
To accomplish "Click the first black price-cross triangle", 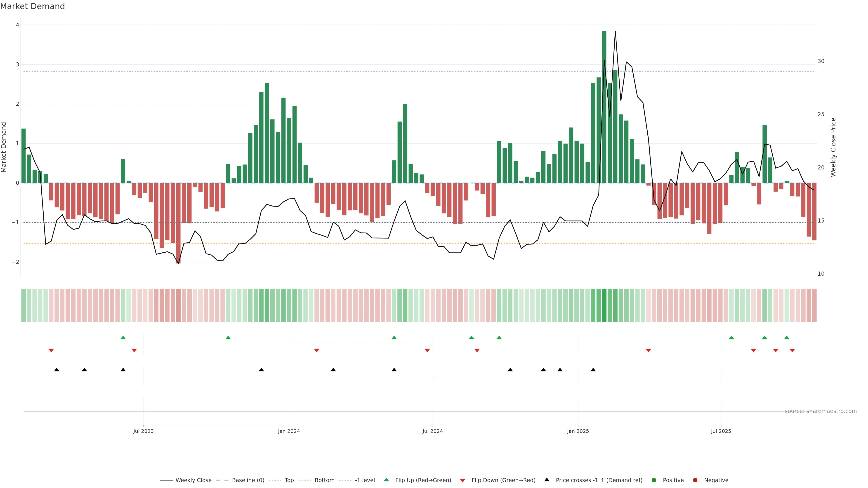I will tap(57, 370).
